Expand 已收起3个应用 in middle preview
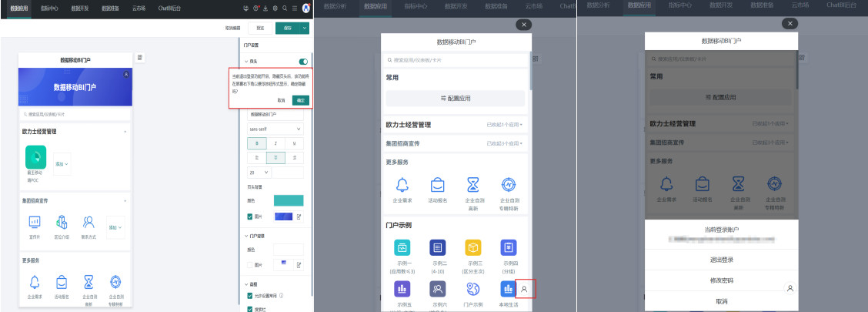 pos(504,143)
